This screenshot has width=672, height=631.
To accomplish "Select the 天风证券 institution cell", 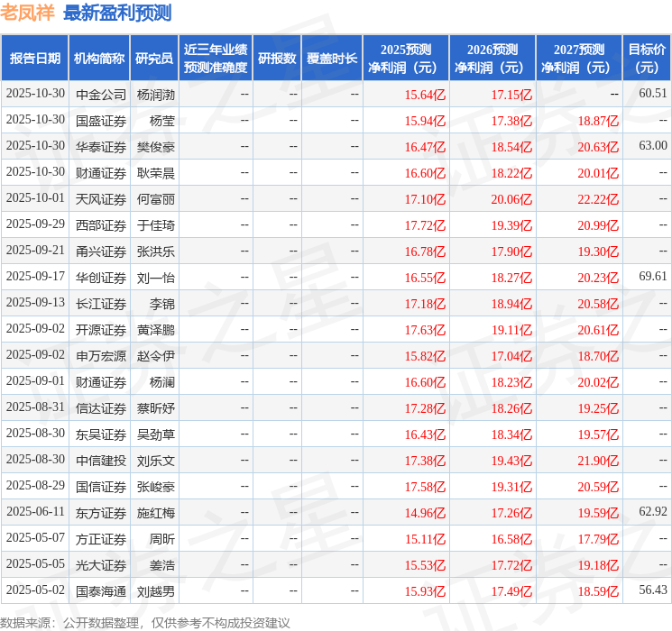I will coord(101,199).
